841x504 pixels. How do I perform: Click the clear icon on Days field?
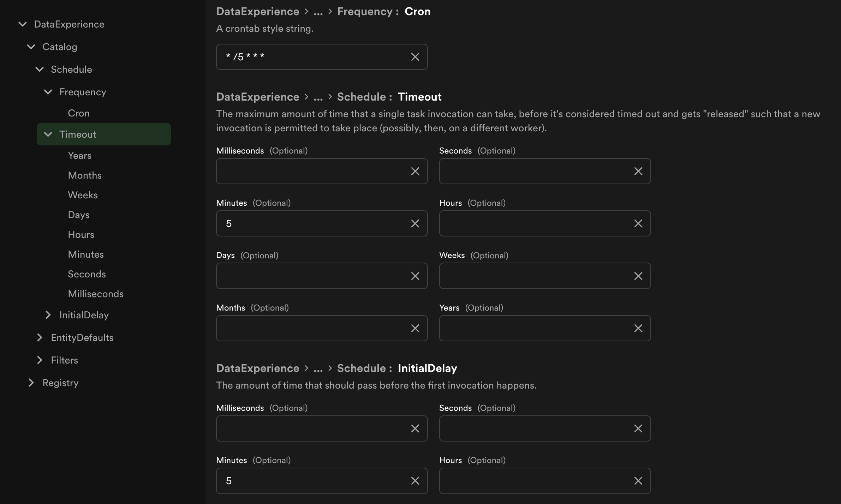coord(414,275)
